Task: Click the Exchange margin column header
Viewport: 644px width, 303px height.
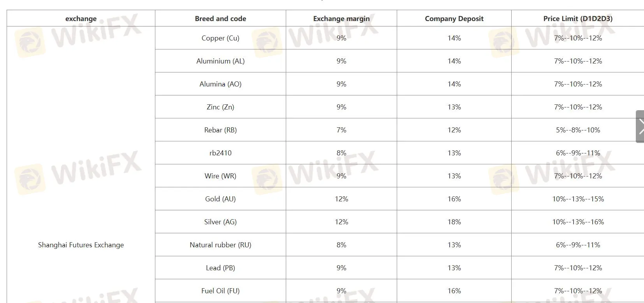Action: coord(341,18)
